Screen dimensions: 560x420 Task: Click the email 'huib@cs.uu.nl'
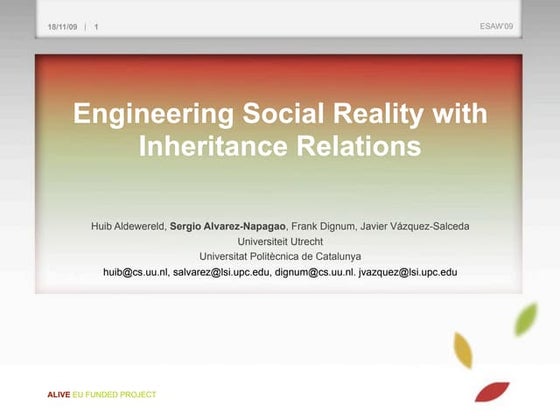click(x=135, y=272)
